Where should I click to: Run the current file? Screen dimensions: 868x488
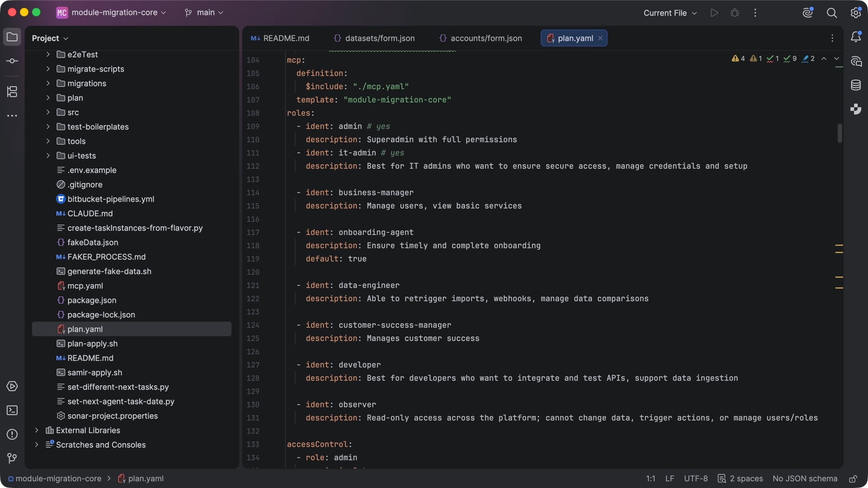[714, 13]
